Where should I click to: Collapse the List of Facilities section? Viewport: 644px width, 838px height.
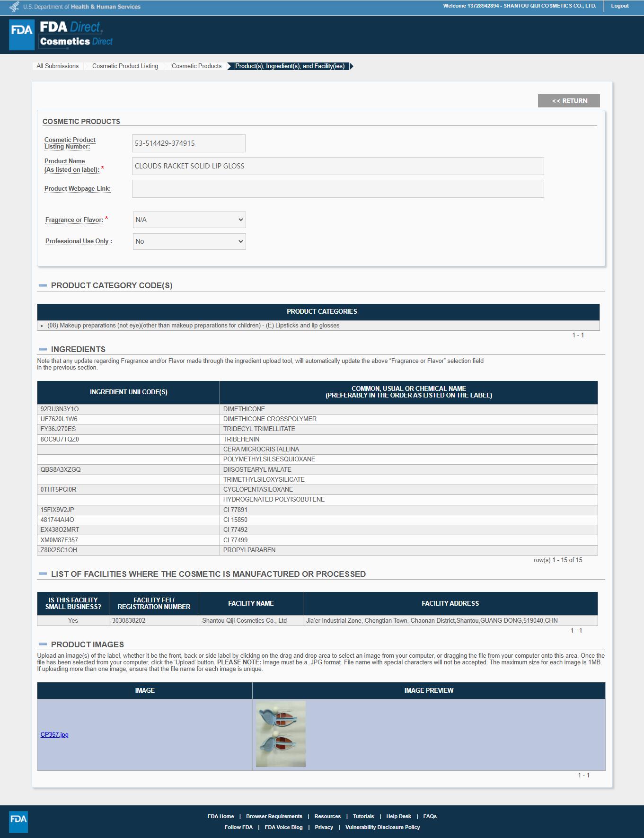pyautogui.click(x=43, y=574)
